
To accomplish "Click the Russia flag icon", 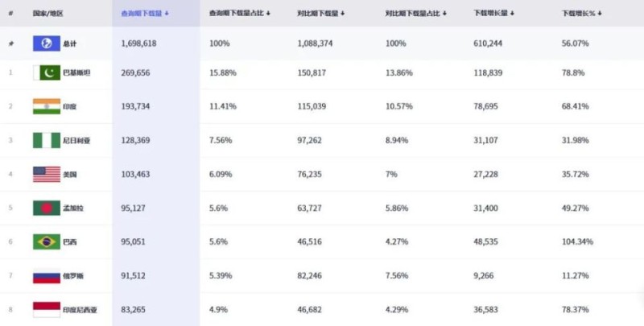I will coord(47,275).
